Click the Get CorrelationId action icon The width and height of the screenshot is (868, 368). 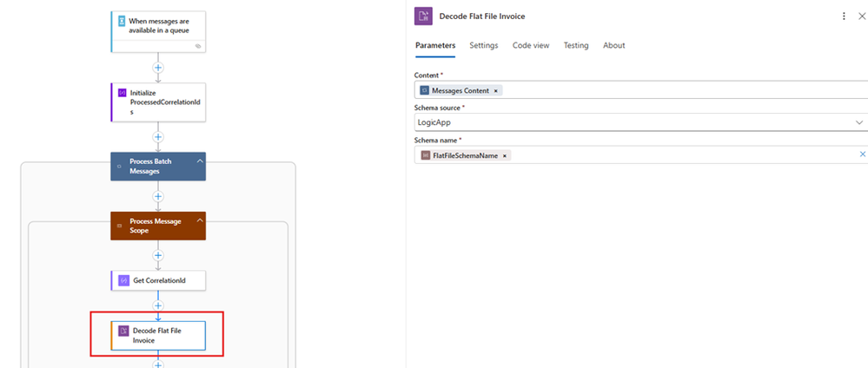(x=123, y=280)
